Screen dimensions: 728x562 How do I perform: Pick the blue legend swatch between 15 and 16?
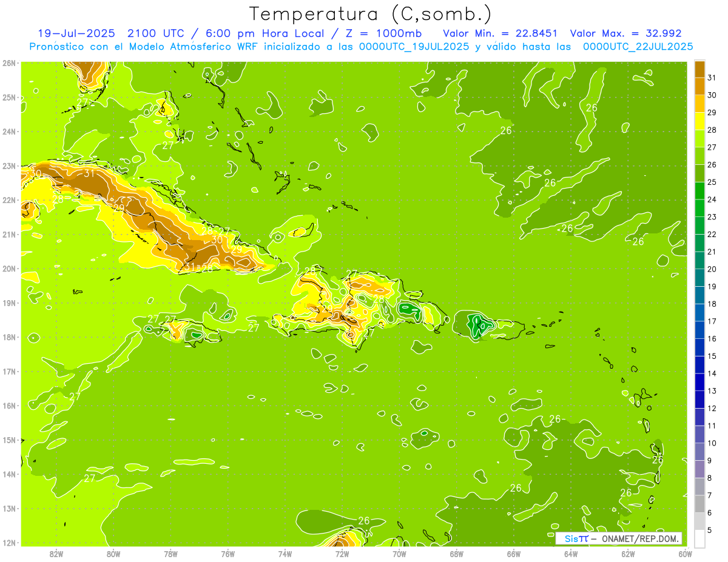pyautogui.click(x=700, y=347)
